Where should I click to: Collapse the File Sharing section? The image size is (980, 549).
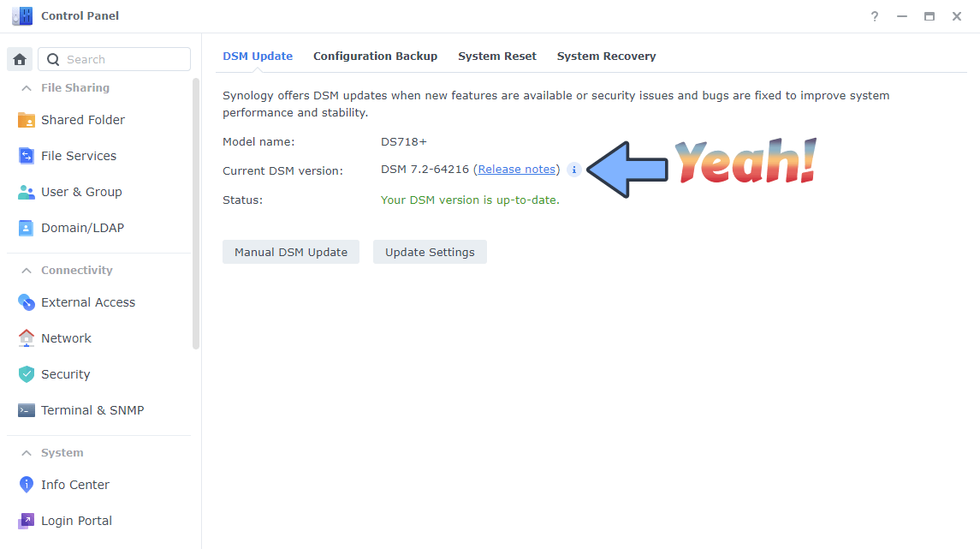[27, 88]
